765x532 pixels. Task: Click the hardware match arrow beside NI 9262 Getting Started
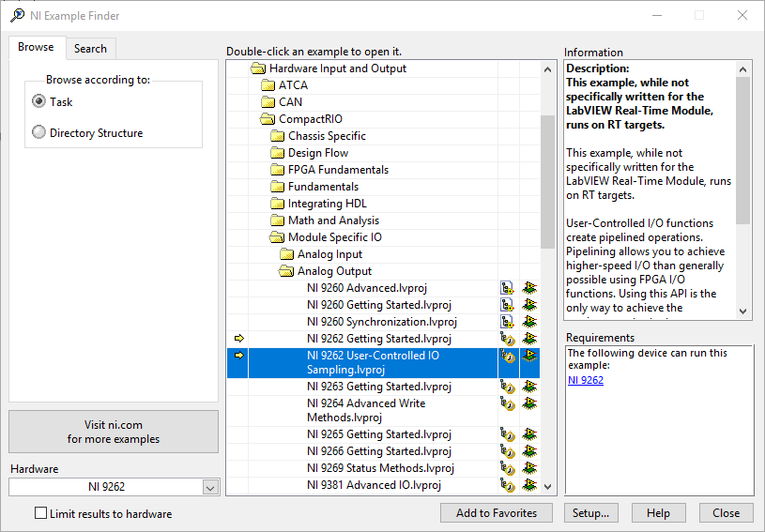[x=239, y=339]
